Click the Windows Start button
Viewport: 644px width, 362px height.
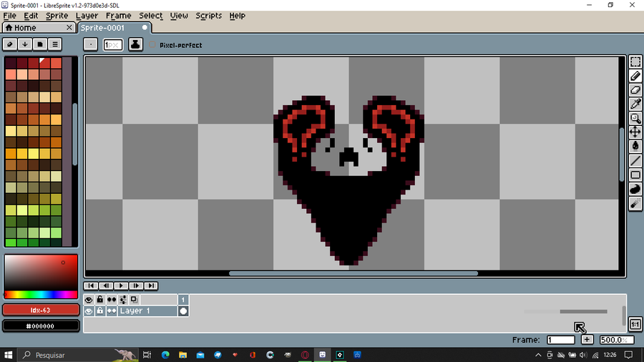pyautogui.click(x=8, y=355)
